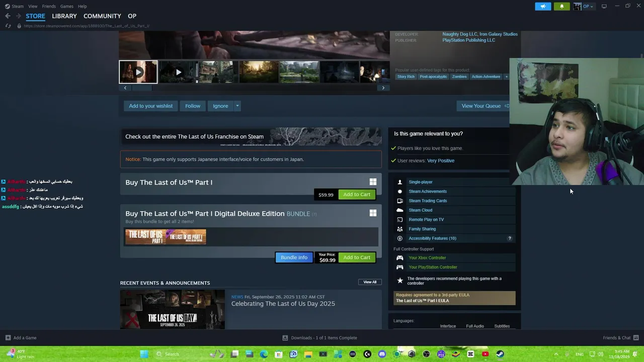Screen dimensions: 644x362
Task: Add to your wishlist
Action: (150, 106)
